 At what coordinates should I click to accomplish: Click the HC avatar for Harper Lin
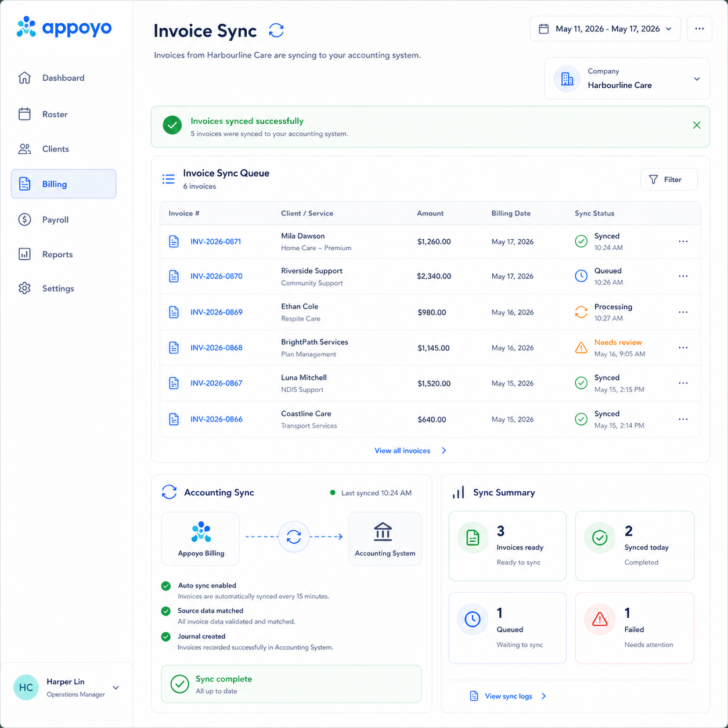pos(26,687)
